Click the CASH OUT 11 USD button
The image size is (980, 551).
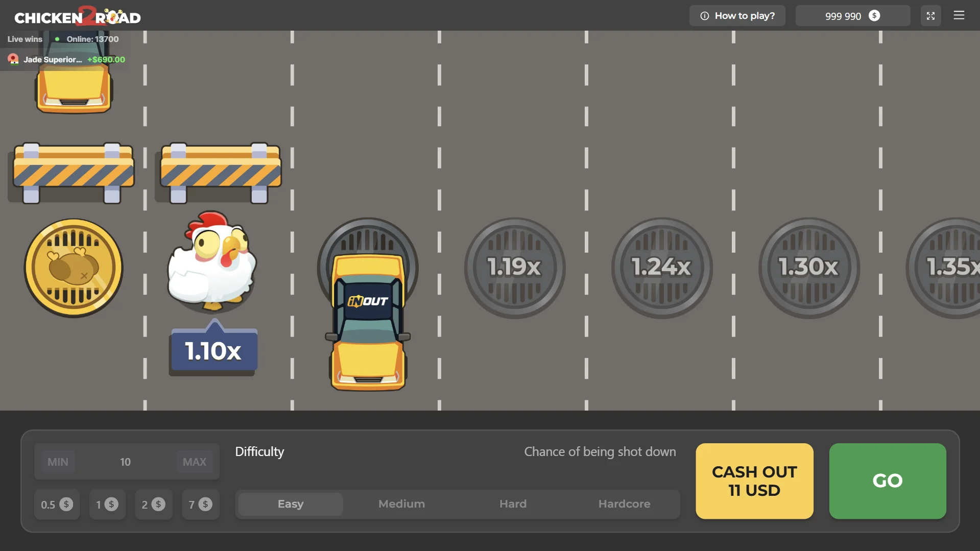click(754, 481)
